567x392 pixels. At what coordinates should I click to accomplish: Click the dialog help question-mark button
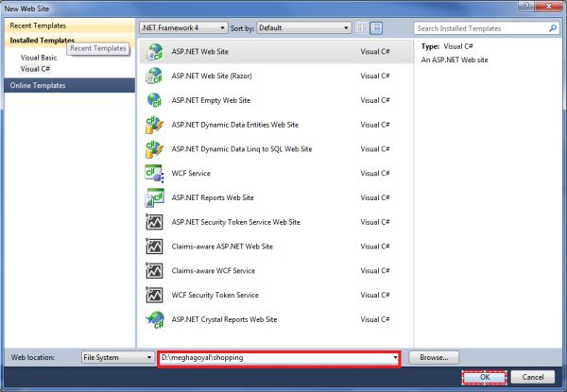point(526,6)
